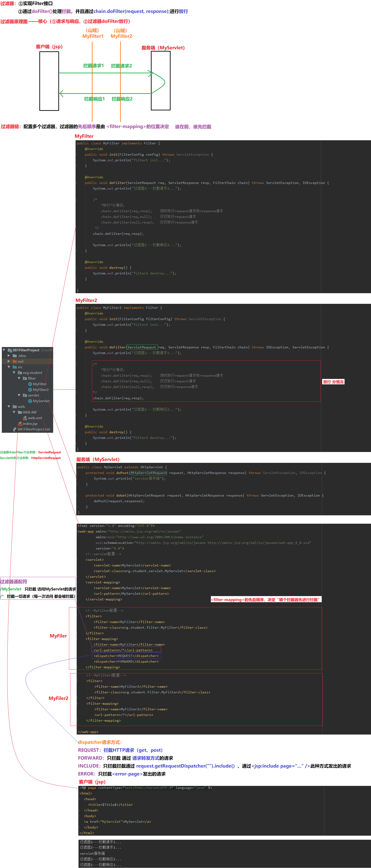Screen dimensions: 371x868
Task: Expand the out folder arrow
Action: tap(9, 361)
